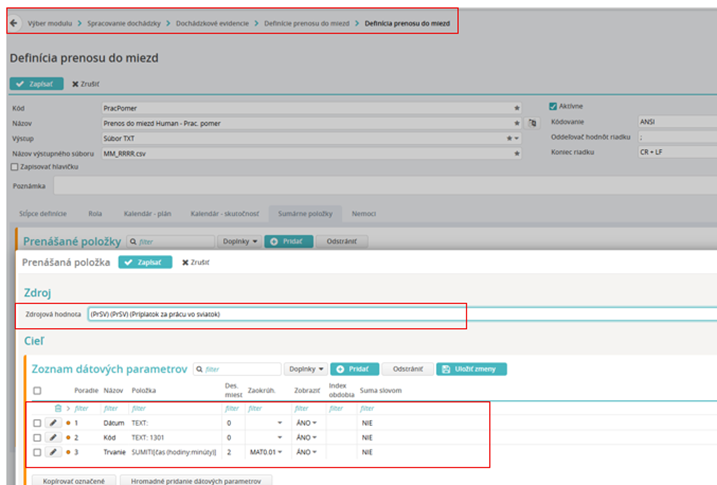Image resolution: width=717 pixels, height=485 pixels.
Task: Open Spracovanie dochádzky breadcrumb link
Action: pos(124,23)
